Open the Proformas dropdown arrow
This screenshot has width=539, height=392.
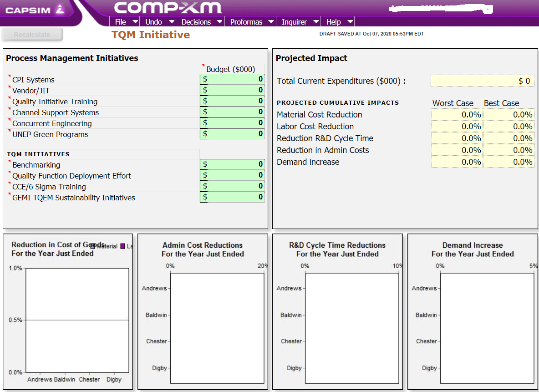point(271,21)
